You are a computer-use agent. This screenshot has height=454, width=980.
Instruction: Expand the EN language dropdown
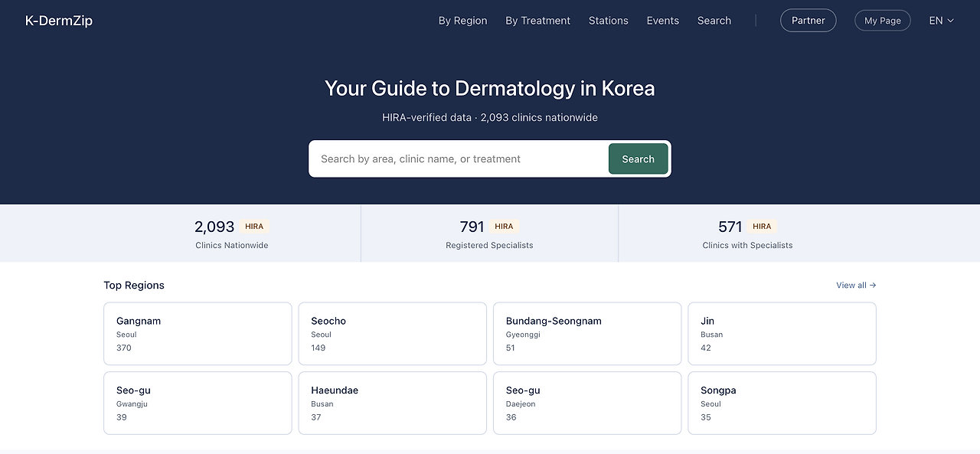coord(941,21)
